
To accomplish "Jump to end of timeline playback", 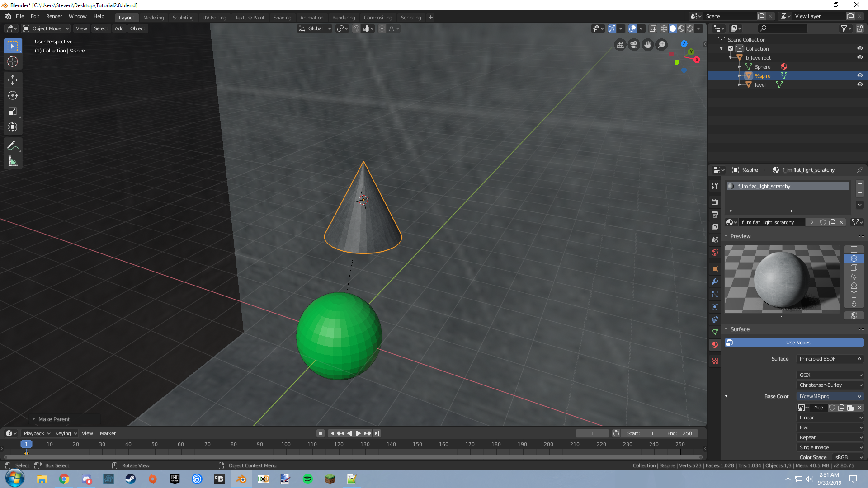I will point(377,433).
